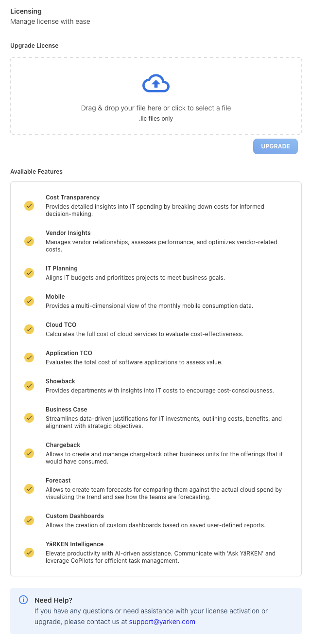
Task: Select the YäRKEN Intelligence feature title
Action: point(74,544)
